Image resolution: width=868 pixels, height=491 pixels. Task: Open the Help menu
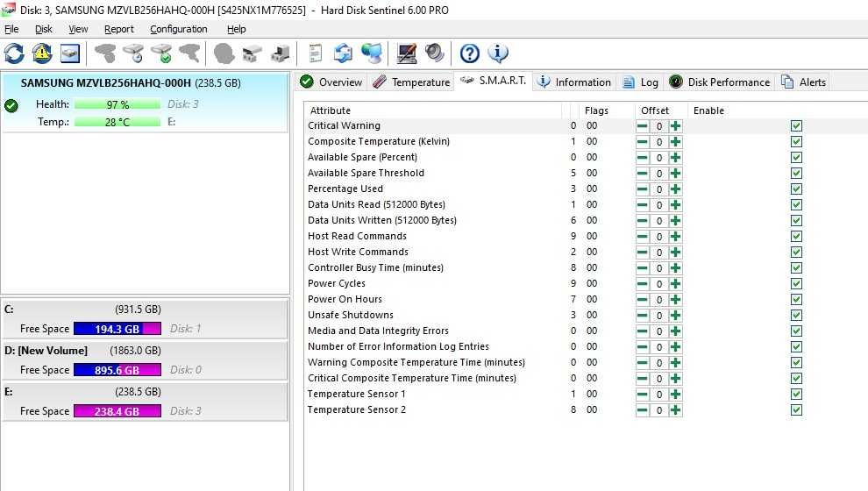pyautogui.click(x=237, y=29)
